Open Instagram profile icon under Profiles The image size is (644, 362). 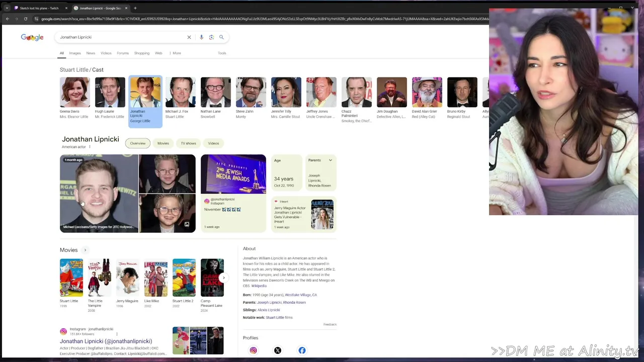253,350
